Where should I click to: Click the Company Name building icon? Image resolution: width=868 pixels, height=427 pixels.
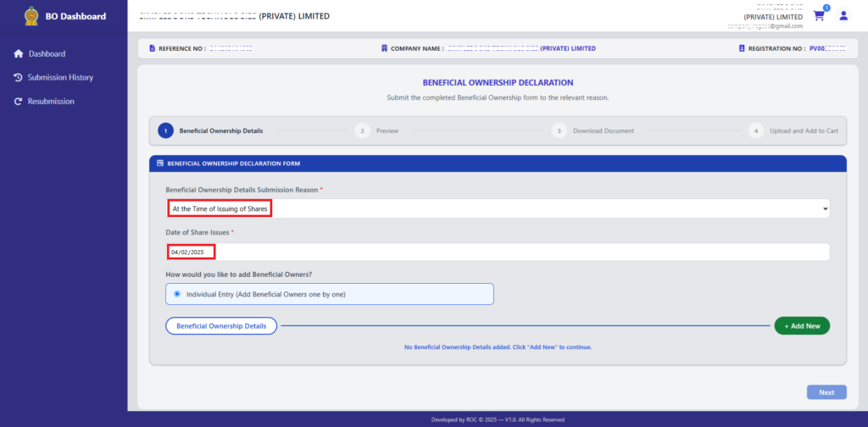(384, 48)
